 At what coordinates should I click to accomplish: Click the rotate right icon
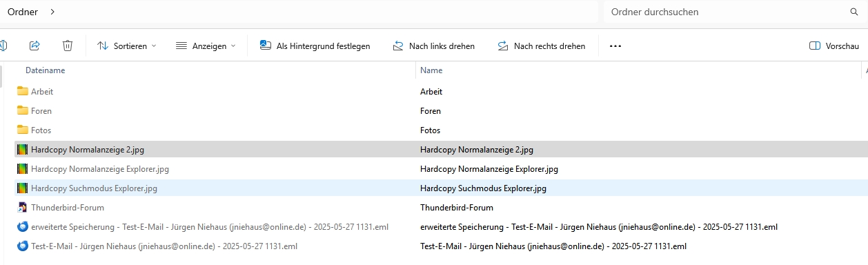coord(503,46)
